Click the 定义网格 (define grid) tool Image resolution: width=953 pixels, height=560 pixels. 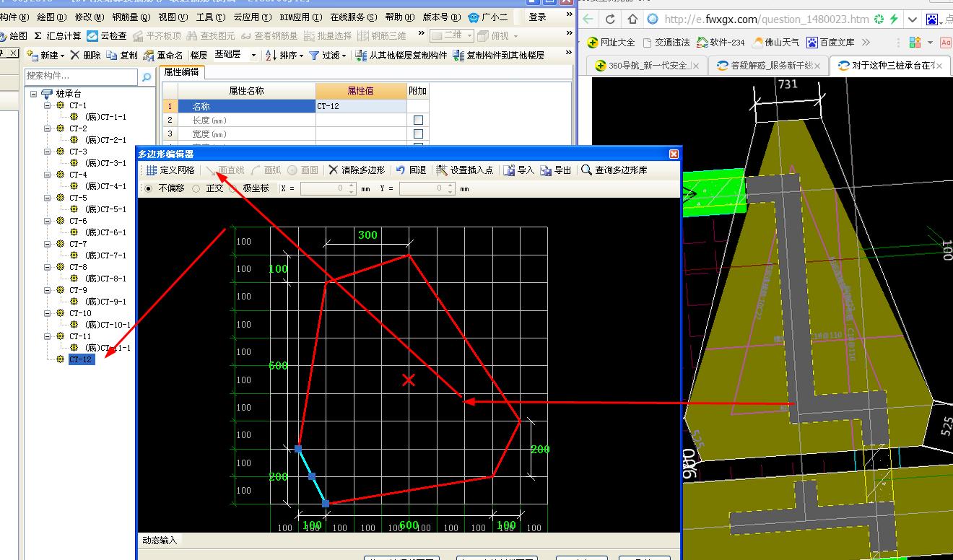pos(170,170)
